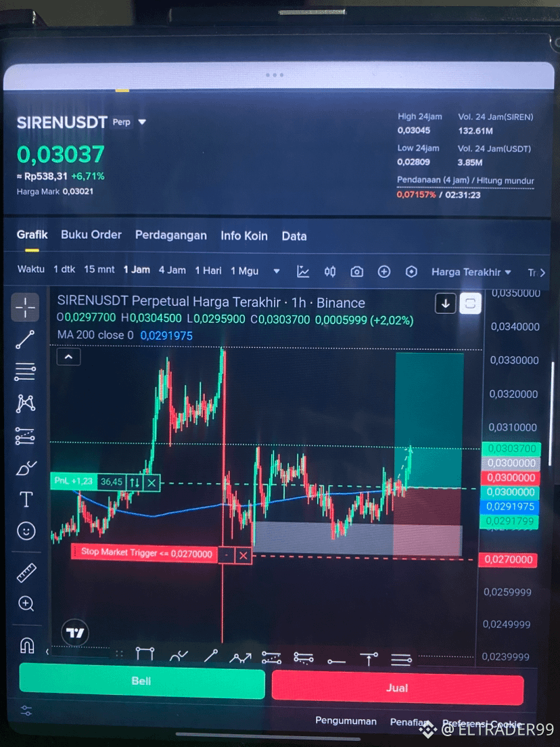Select the parallel lines shortcut icon
Image resolution: width=560 pixels, height=747 pixels.
click(401, 660)
